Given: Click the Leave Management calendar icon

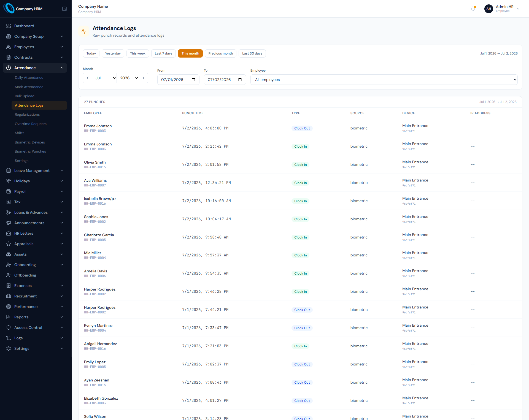Looking at the screenshot, I should 9,170.
